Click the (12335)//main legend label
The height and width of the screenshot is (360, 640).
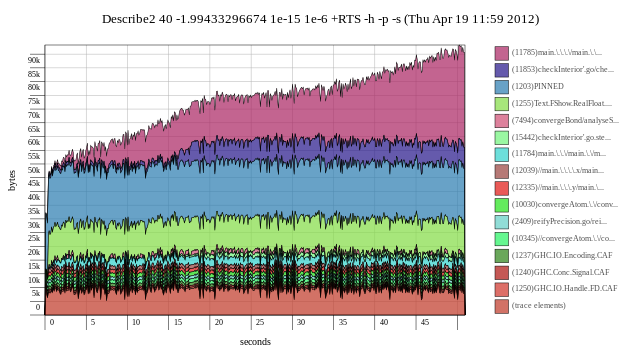[558, 187]
